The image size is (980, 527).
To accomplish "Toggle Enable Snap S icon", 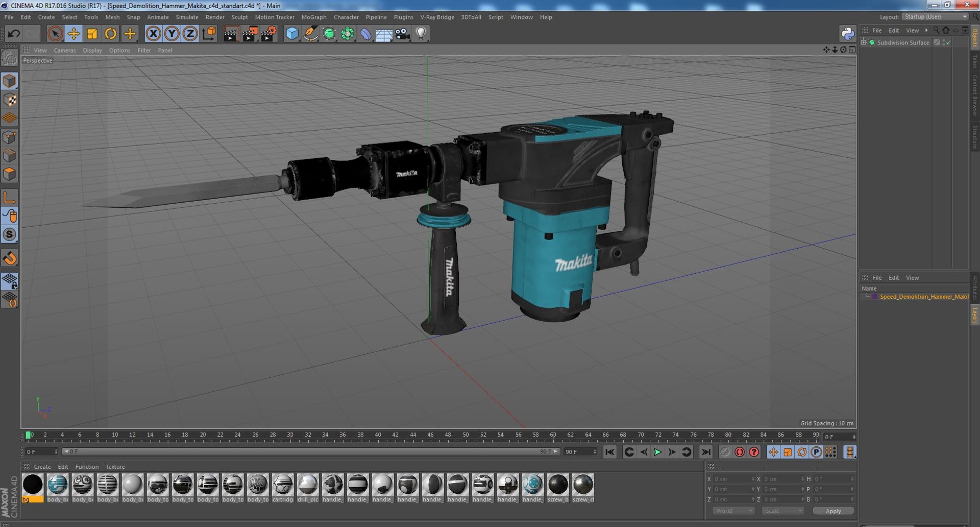I will pyautogui.click(x=10, y=234).
